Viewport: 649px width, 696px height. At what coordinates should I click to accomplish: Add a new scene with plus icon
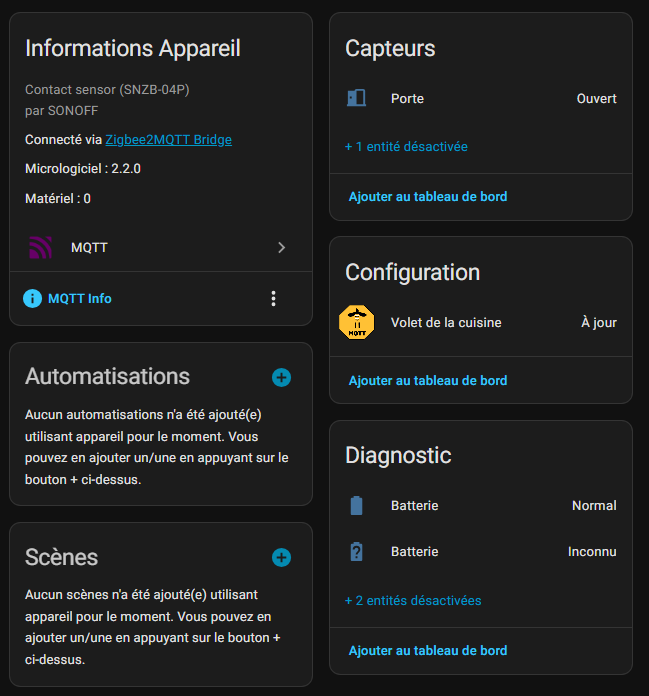[281, 557]
